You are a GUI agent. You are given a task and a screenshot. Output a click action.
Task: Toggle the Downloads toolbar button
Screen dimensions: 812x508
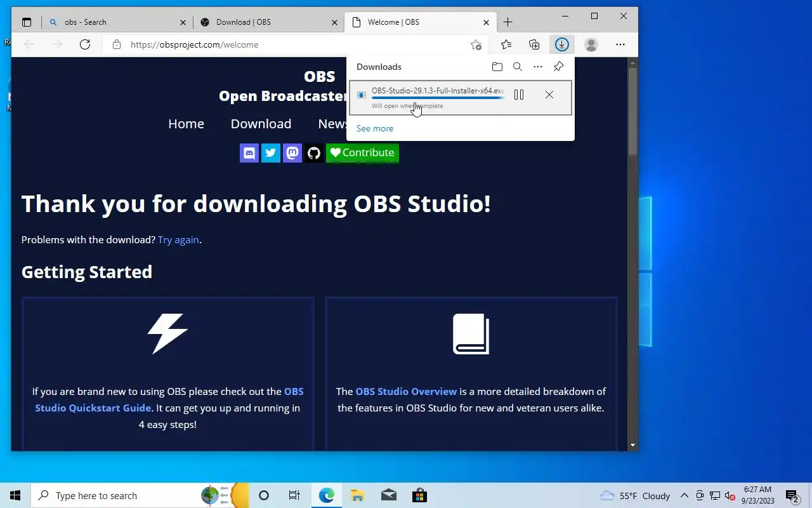(x=561, y=44)
